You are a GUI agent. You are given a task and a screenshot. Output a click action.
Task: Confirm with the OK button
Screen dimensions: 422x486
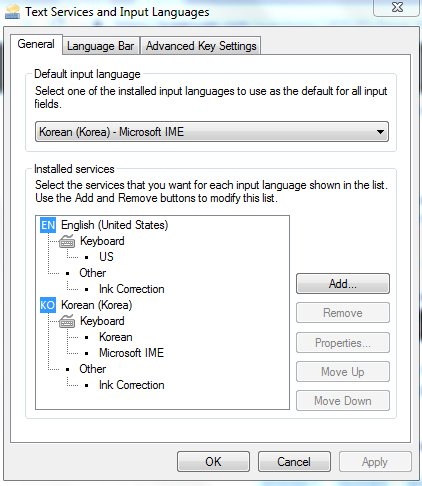[213, 462]
